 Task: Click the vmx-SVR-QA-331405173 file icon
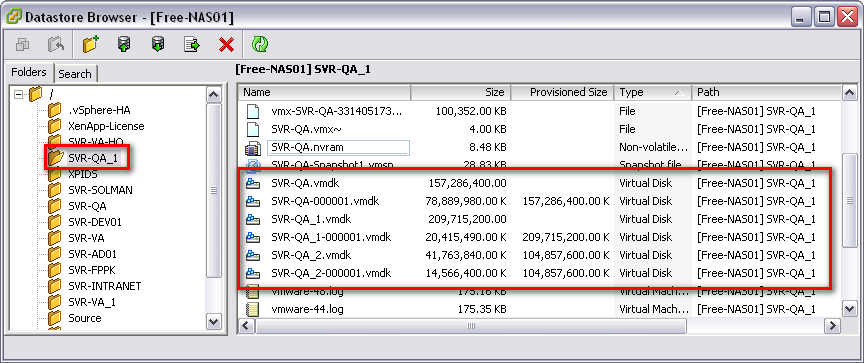coord(252,111)
